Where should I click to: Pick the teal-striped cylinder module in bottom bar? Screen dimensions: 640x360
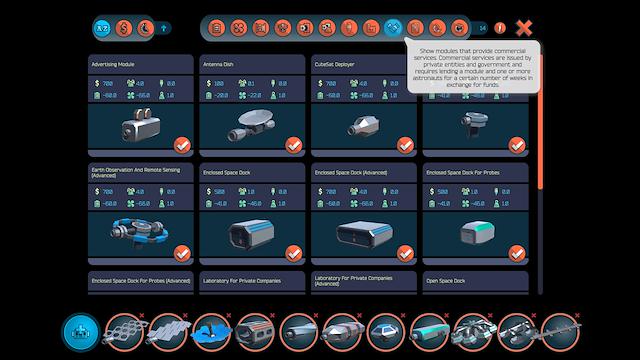tap(429, 332)
